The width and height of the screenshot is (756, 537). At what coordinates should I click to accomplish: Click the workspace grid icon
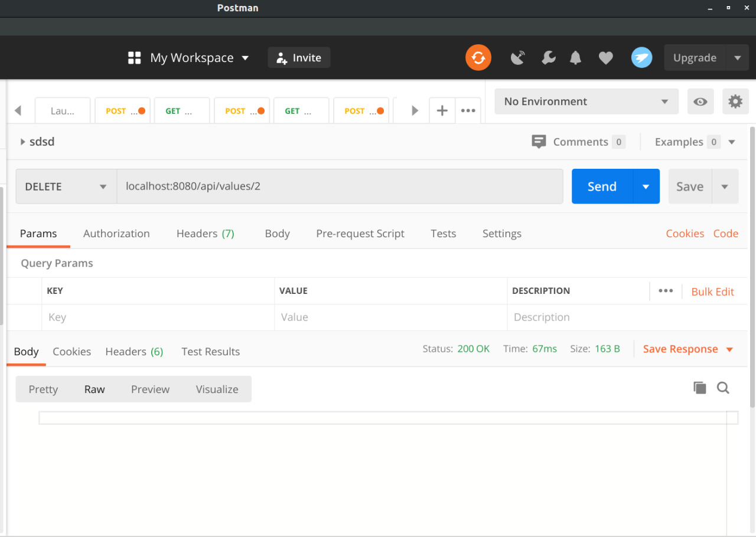point(135,58)
